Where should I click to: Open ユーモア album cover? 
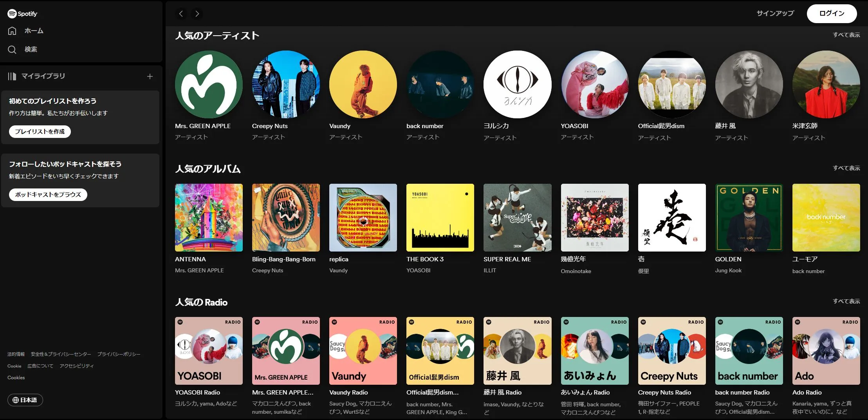826,217
